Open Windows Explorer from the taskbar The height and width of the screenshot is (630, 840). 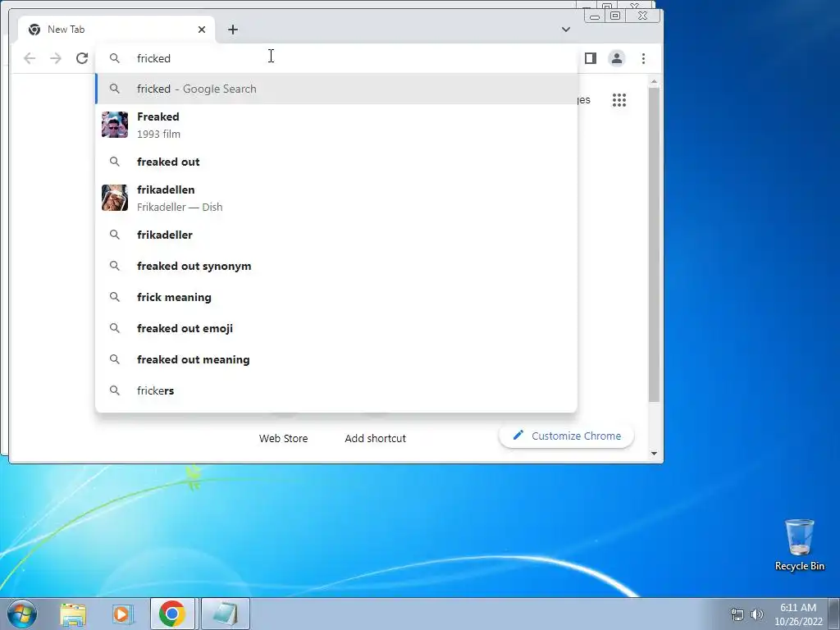[73, 614]
